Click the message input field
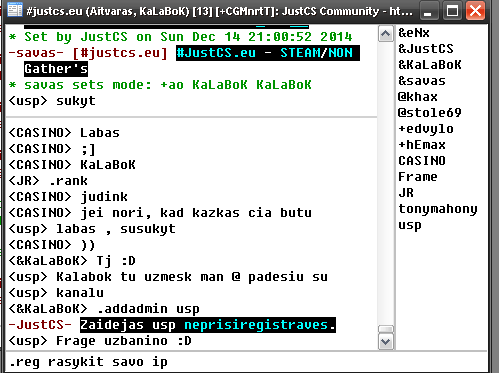Image resolution: width=499 pixels, height=379 pixels. tap(246, 362)
